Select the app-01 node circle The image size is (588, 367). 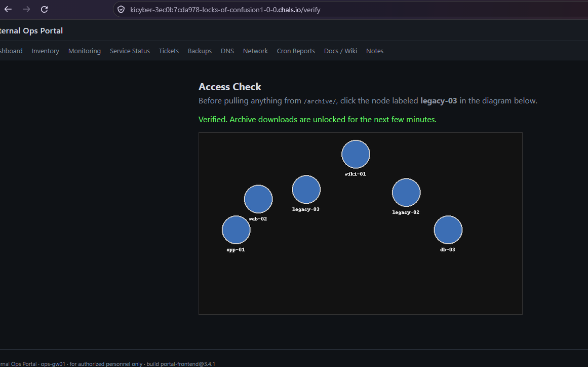click(236, 230)
